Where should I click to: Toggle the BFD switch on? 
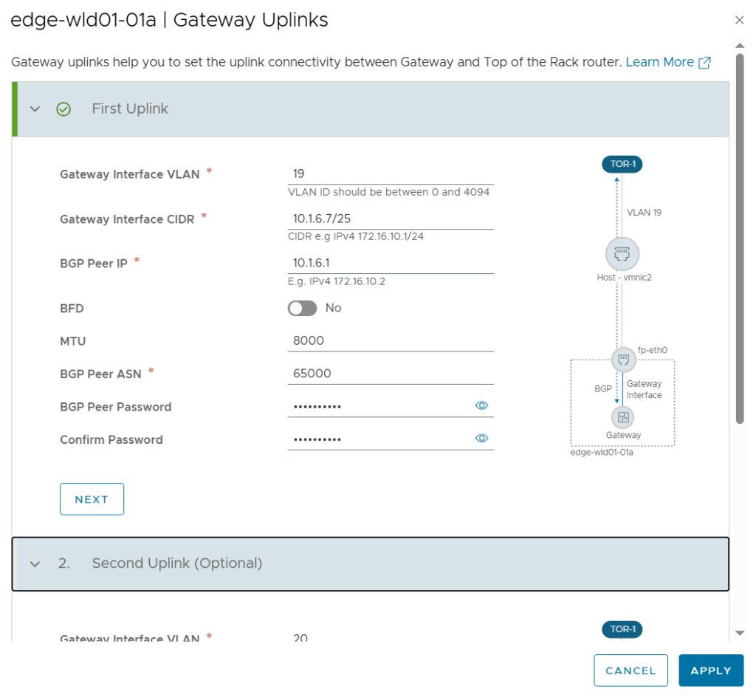(x=302, y=308)
